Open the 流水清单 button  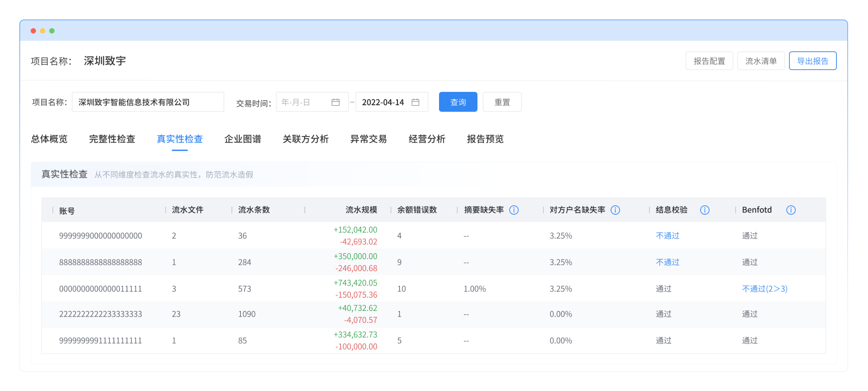click(x=761, y=61)
